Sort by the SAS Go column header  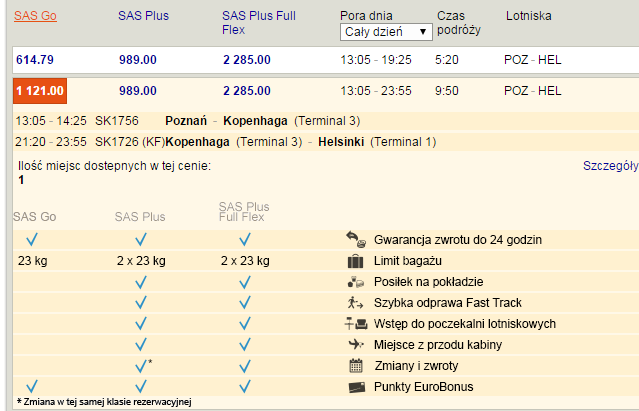pyautogui.click(x=35, y=16)
